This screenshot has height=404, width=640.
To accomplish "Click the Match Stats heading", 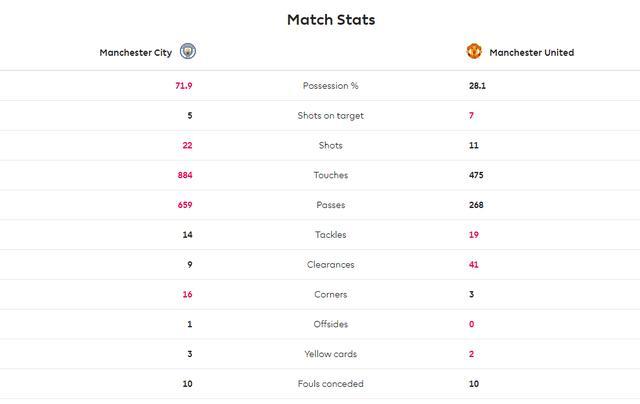I will (331, 19).
